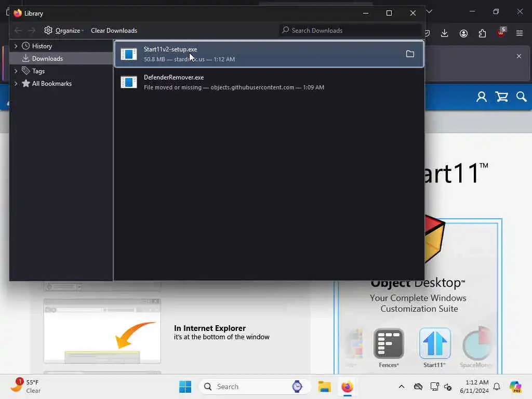This screenshot has width=532, height=399.
Task: Click the Start11v2-setup.exe file icon
Action: 129,54
